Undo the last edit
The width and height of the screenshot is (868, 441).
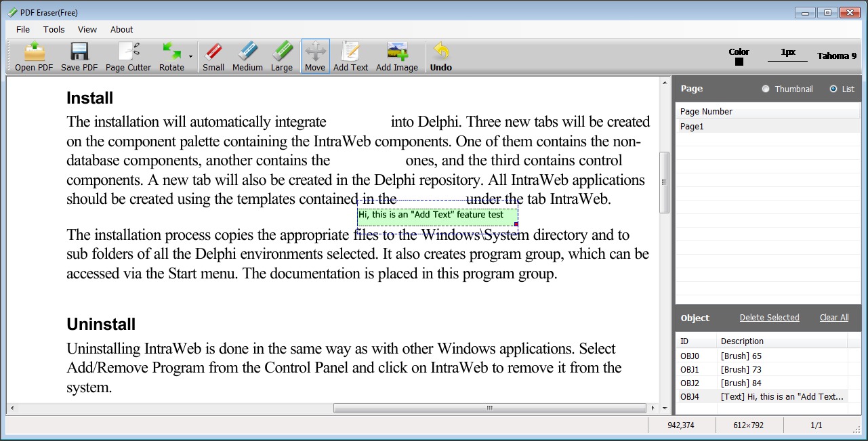(x=440, y=56)
